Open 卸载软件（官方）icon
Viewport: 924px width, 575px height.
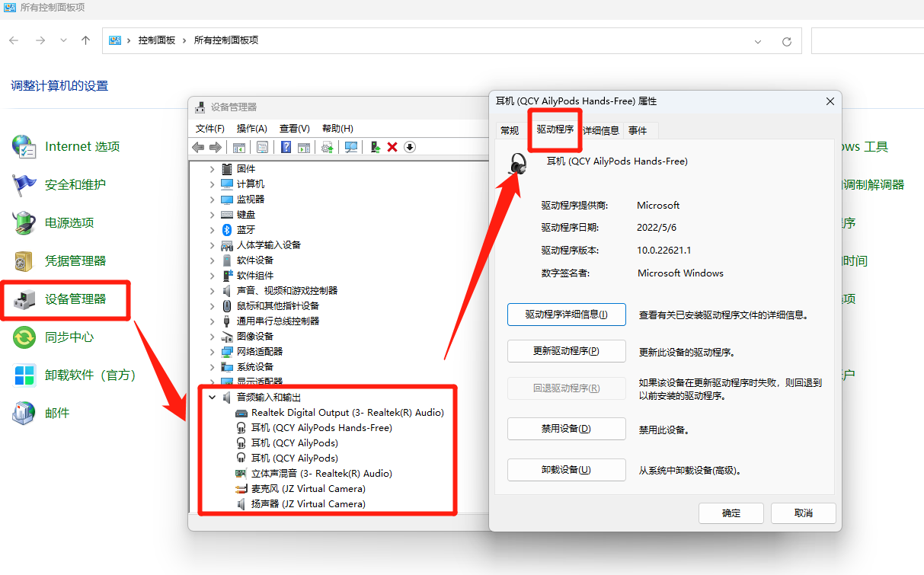pos(24,375)
